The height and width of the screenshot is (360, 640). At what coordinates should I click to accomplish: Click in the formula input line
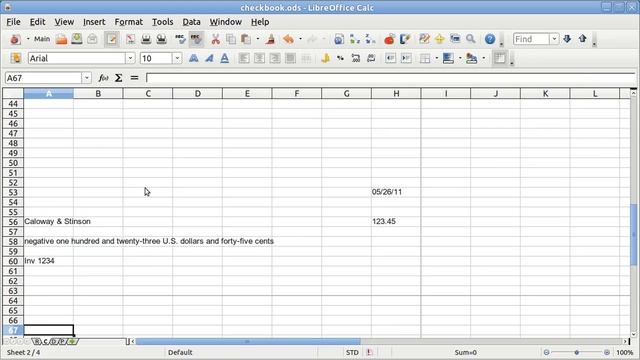[x=390, y=78]
